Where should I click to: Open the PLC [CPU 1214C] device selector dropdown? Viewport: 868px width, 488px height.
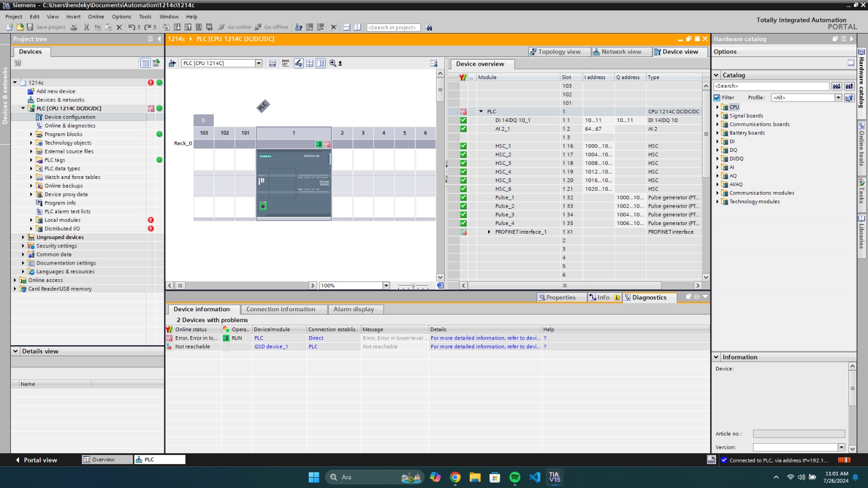coord(259,63)
